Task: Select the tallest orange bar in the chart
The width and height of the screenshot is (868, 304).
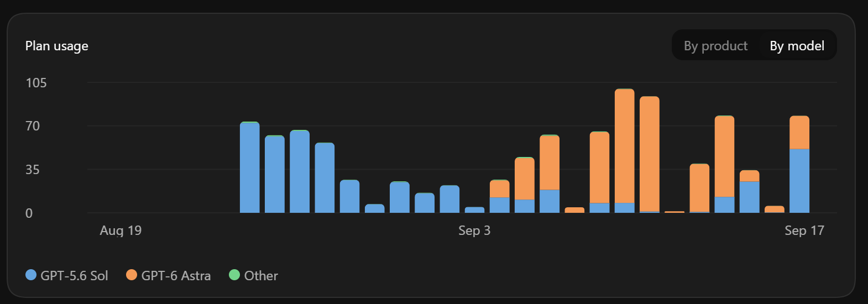Action: tap(624, 146)
